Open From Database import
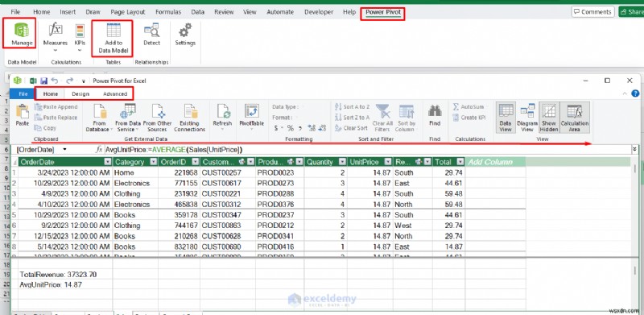Image resolution: width=644 pixels, height=315 pixels. pos(99,118)
